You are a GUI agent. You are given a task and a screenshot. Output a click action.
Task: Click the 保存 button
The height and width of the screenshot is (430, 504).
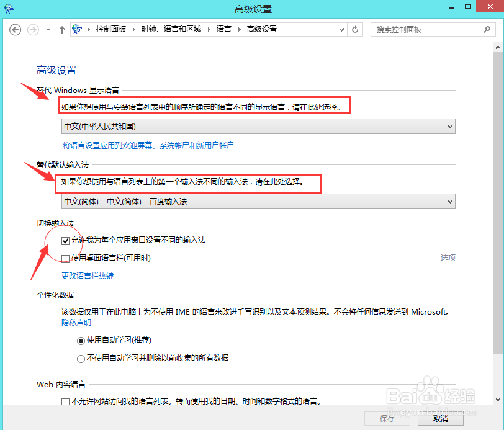click(387, 418)
